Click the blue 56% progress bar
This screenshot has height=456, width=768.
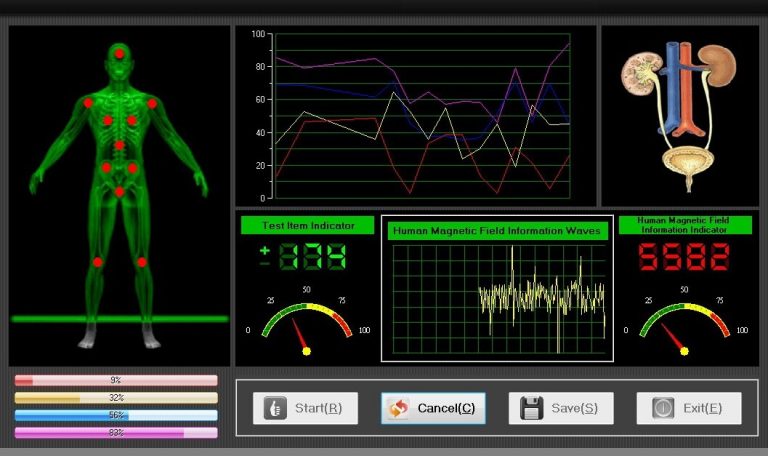[x=116, y=415]
